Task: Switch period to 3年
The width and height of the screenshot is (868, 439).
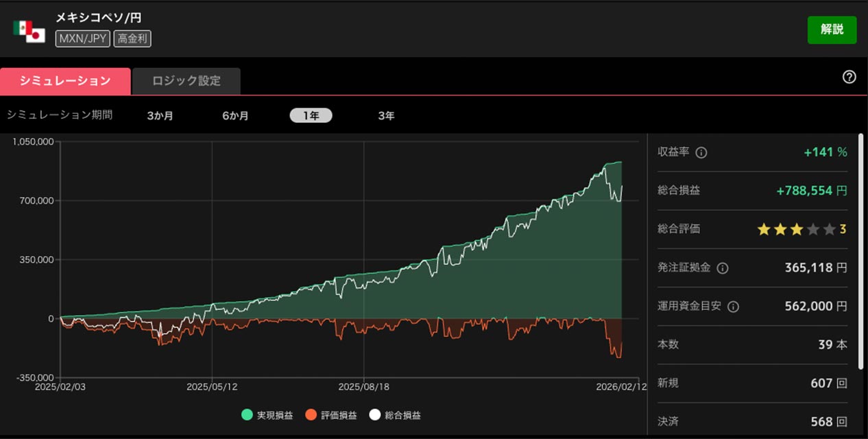Action: click(386, 116)
